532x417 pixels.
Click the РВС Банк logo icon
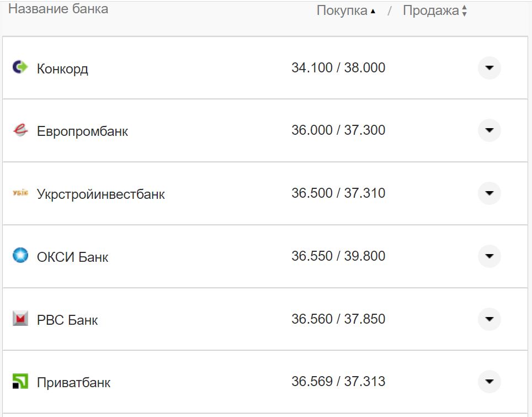[x=20, y=319]
